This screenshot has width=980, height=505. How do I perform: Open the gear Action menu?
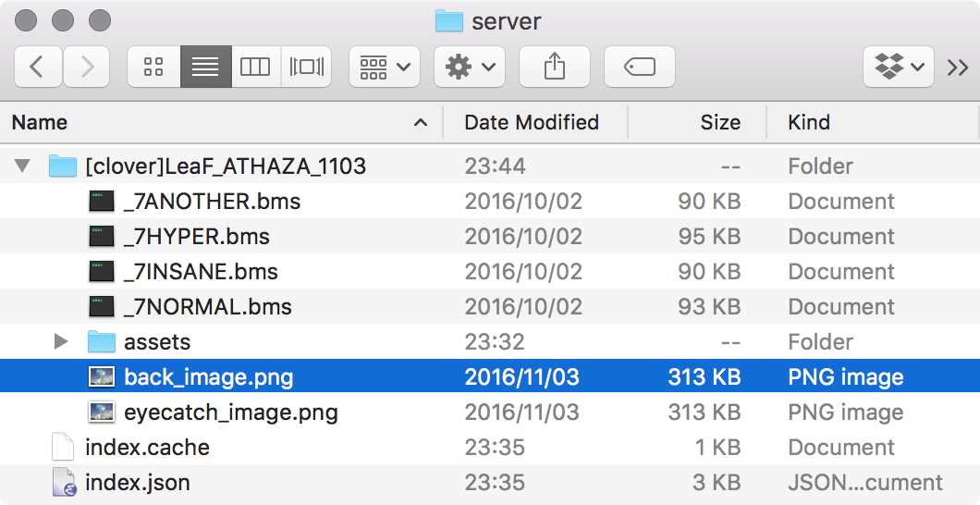(x=470, y=67)
